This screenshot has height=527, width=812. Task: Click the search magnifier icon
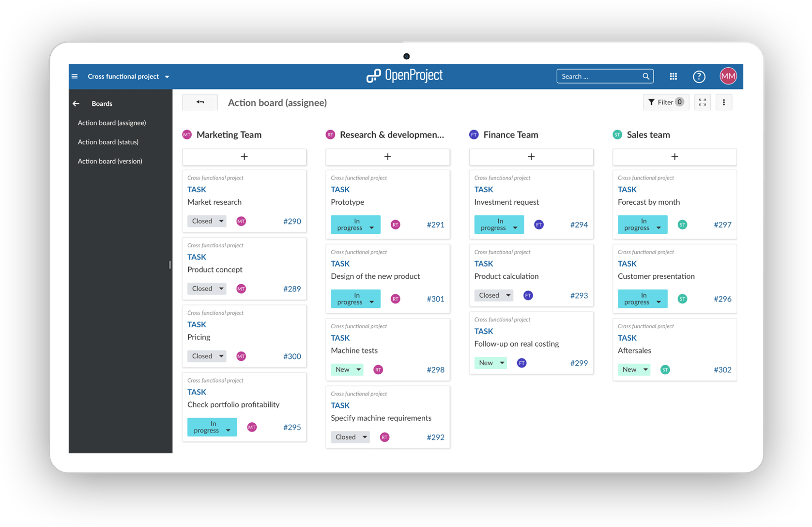click(x=646, y=76)
